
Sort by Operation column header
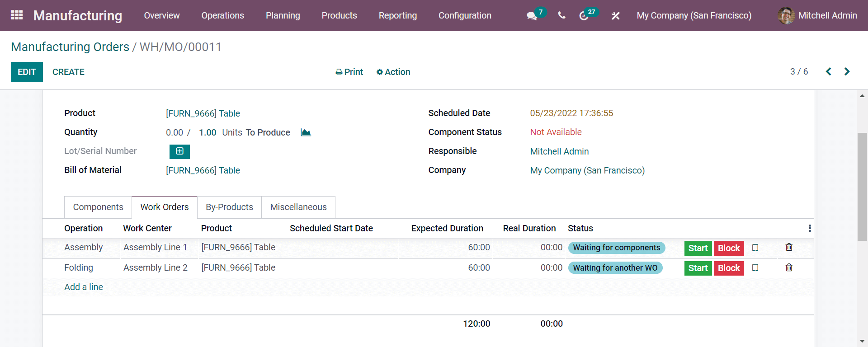83,228
